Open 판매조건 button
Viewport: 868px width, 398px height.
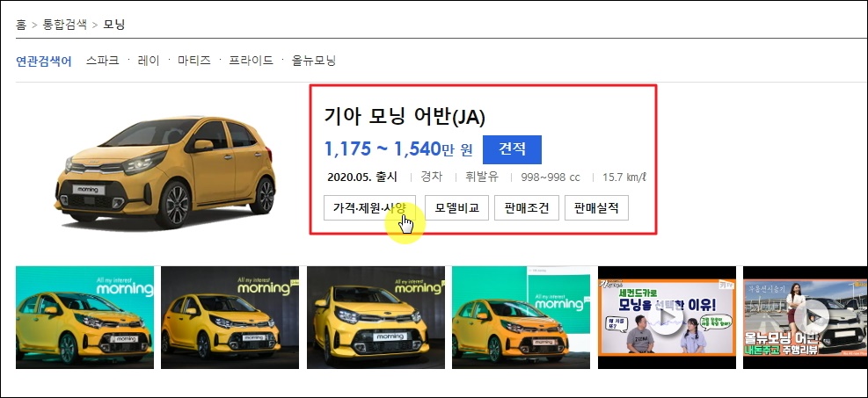click(527, 208)
